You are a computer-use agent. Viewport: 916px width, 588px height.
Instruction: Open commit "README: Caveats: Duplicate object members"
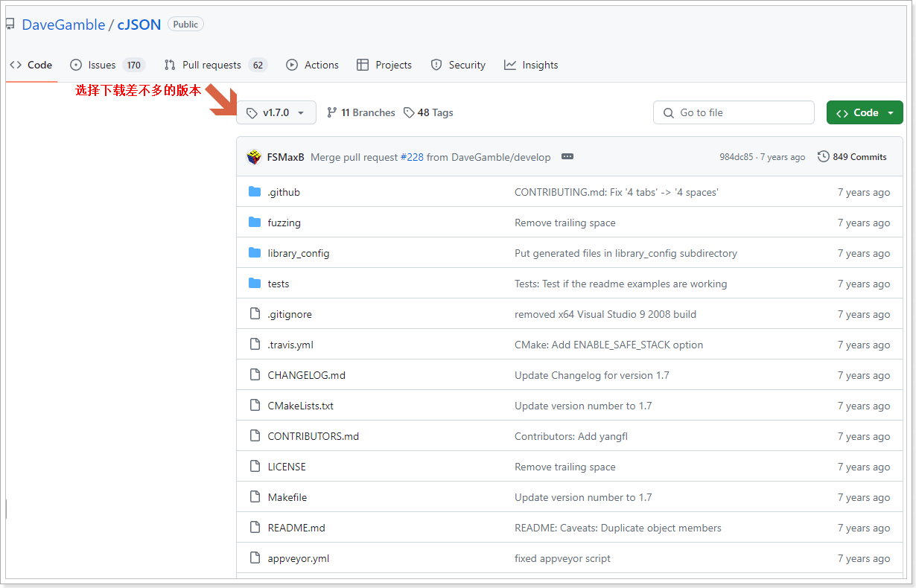coord(618,528)
